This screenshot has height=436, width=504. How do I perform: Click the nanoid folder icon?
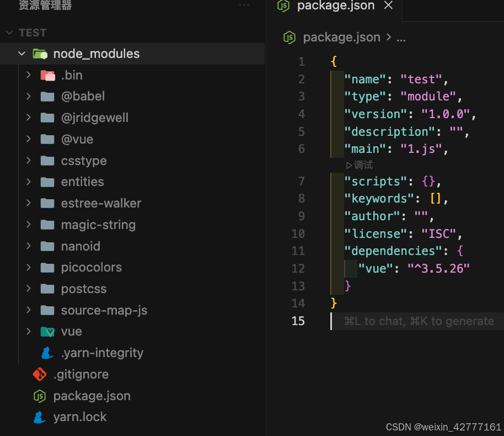pyautogui.click(x=47, y=246)
